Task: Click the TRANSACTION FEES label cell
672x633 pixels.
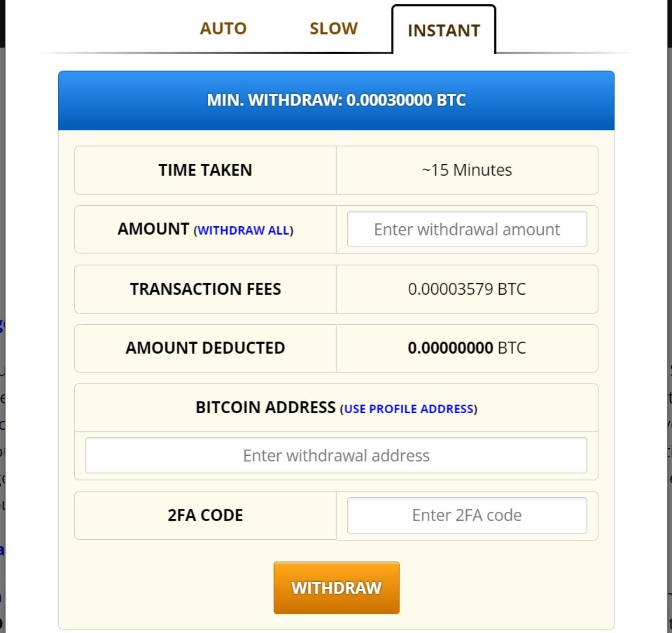Action: click(x=205, y=289)
